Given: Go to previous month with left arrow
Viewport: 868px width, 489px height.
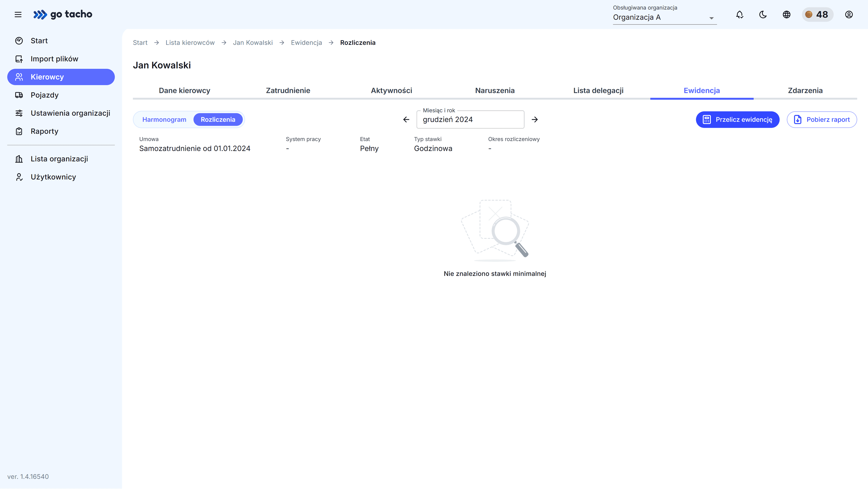Looking at the screenshot, I should click(406, 119).
